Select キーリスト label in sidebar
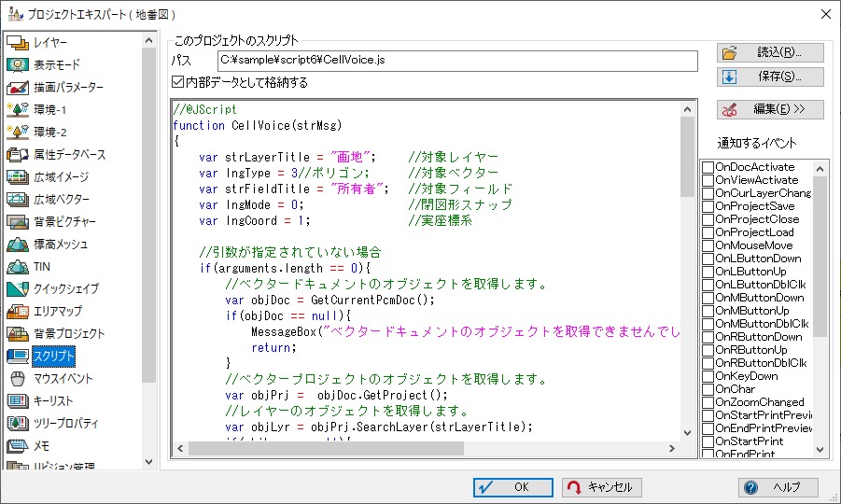The width and height of the screenshot is (841, 504). click(x=53, y=401)
